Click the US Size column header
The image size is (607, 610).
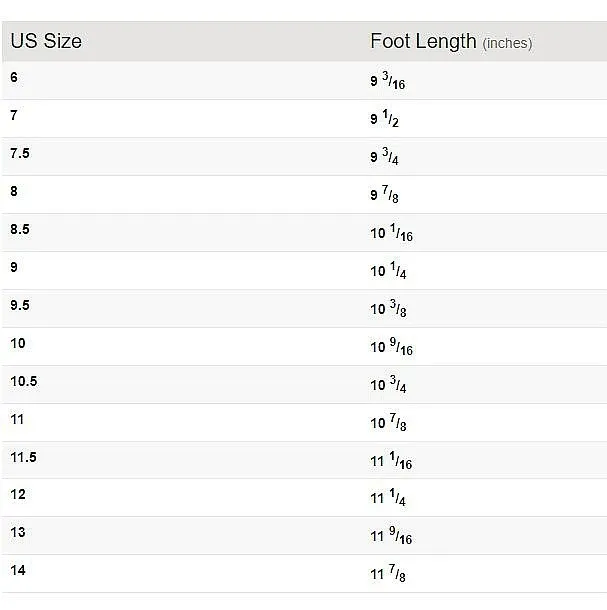(46, 41)
